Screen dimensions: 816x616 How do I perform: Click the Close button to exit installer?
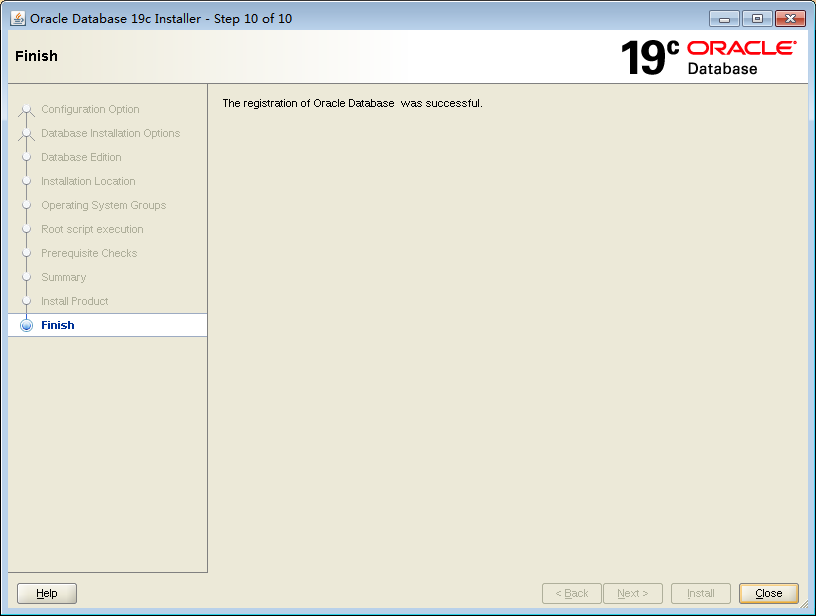click(x=768, y=593)
